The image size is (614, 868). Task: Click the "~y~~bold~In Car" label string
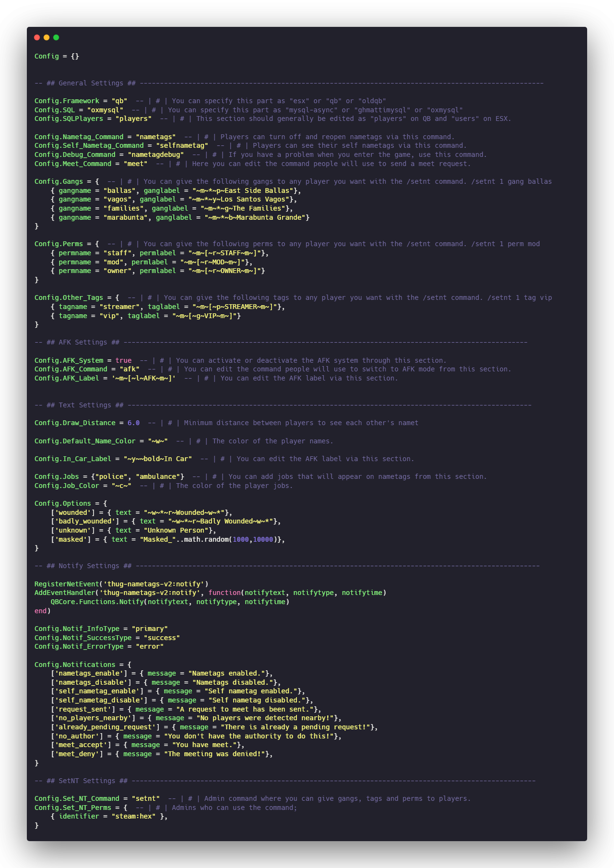pos(157,459)
